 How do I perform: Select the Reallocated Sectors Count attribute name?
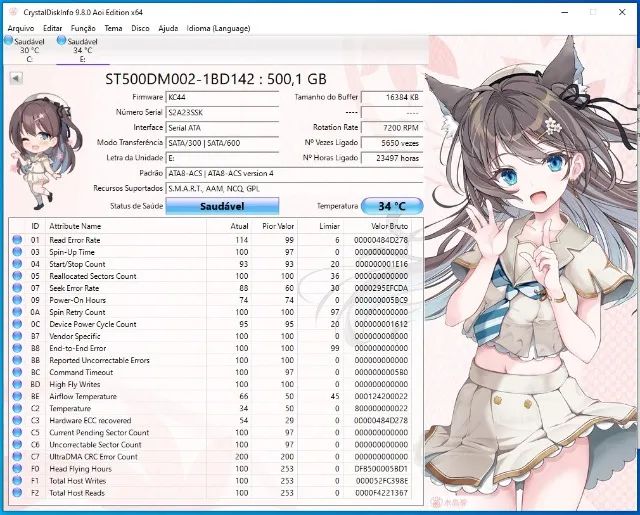93,276
